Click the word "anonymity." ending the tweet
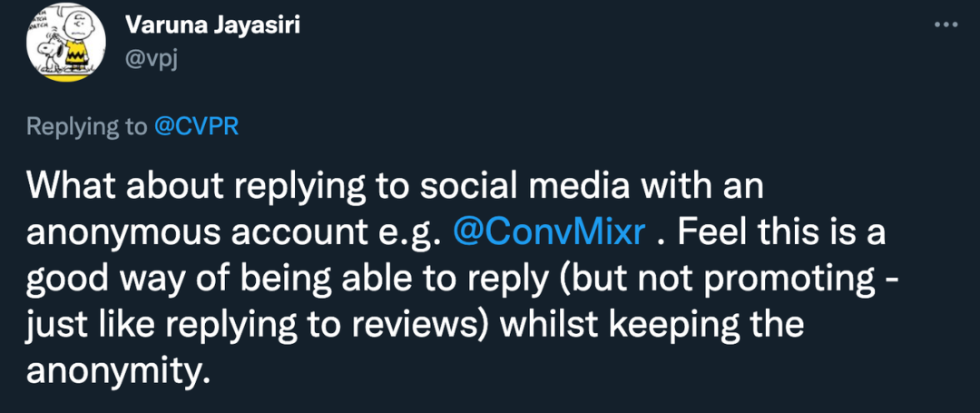980x413 pixels. point(118,371)
